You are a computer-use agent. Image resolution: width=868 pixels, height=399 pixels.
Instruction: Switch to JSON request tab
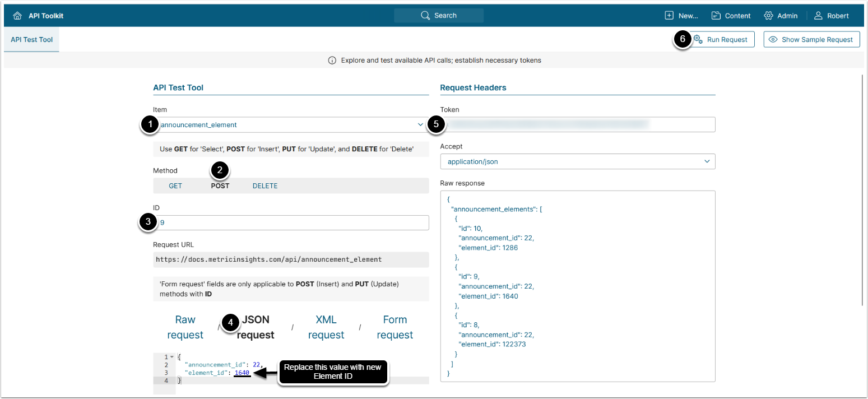tap(256, 327)
